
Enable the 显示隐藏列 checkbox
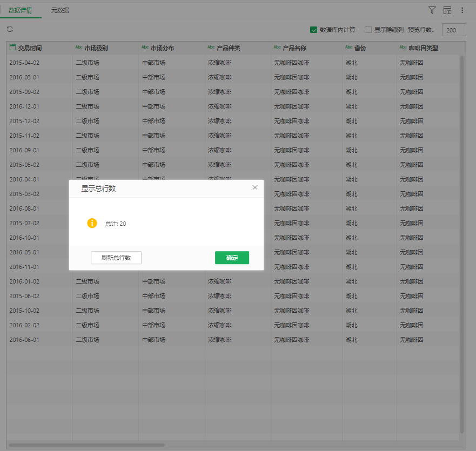coord(368,30)
